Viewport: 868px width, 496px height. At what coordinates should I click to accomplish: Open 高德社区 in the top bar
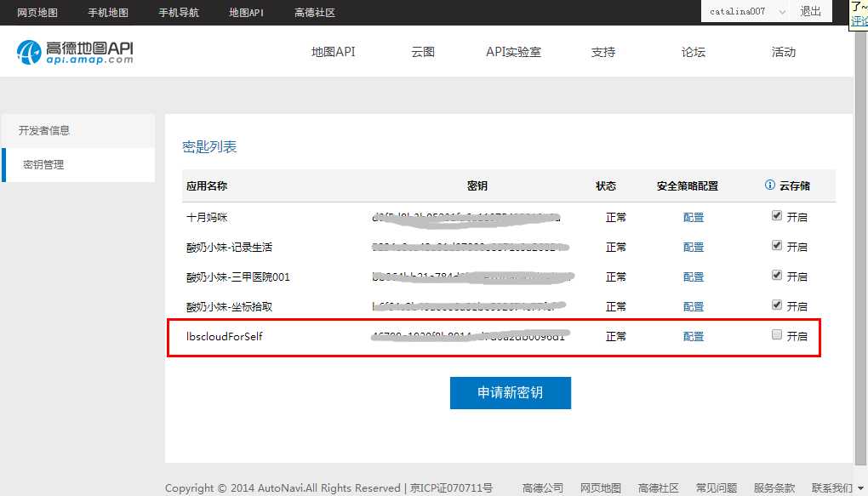pos(314,12)
